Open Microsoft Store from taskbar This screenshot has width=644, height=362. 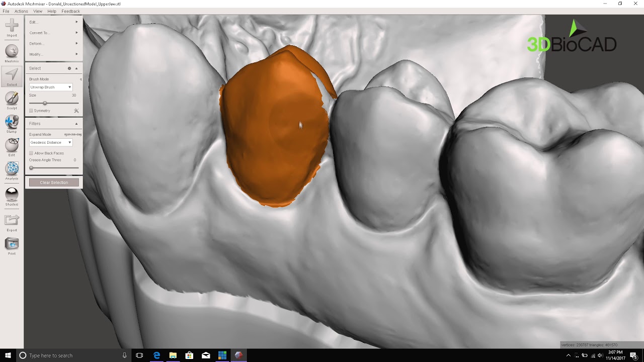coord(189,355)
